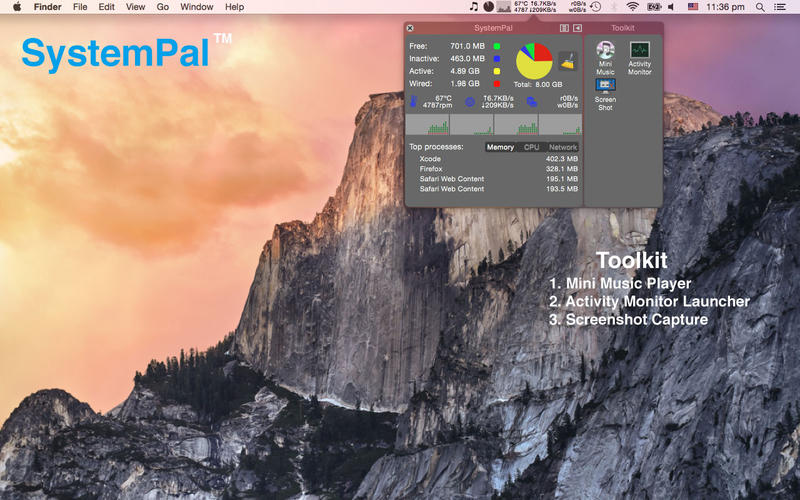Open the Mini Music player
The width and height of the screenshot is (800, 500).
pyautogui.click(x=605, y=51)
